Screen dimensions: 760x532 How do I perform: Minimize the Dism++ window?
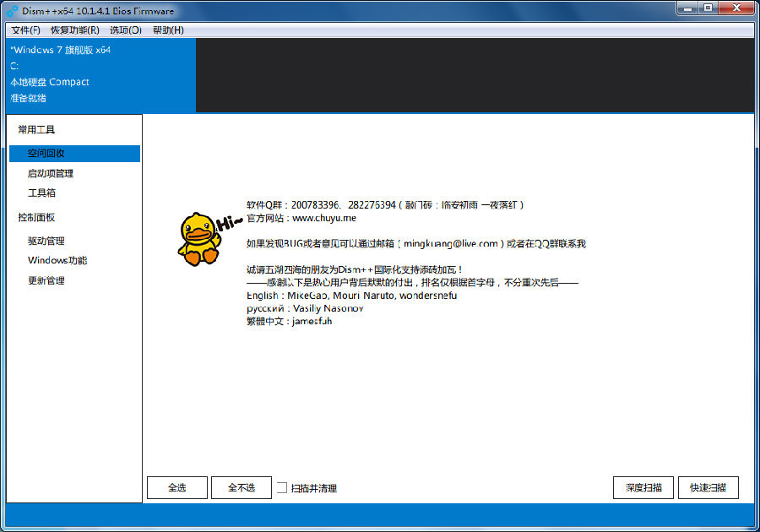(687, 8)
